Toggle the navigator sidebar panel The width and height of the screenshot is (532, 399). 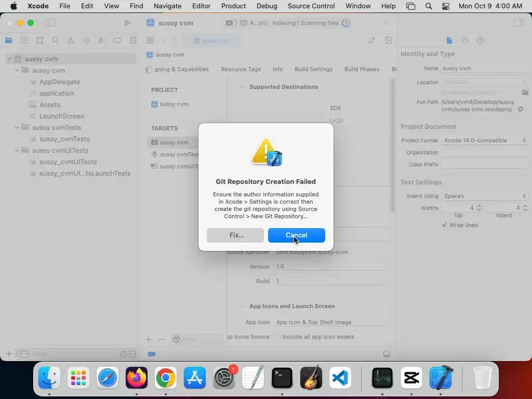(50, 23)
